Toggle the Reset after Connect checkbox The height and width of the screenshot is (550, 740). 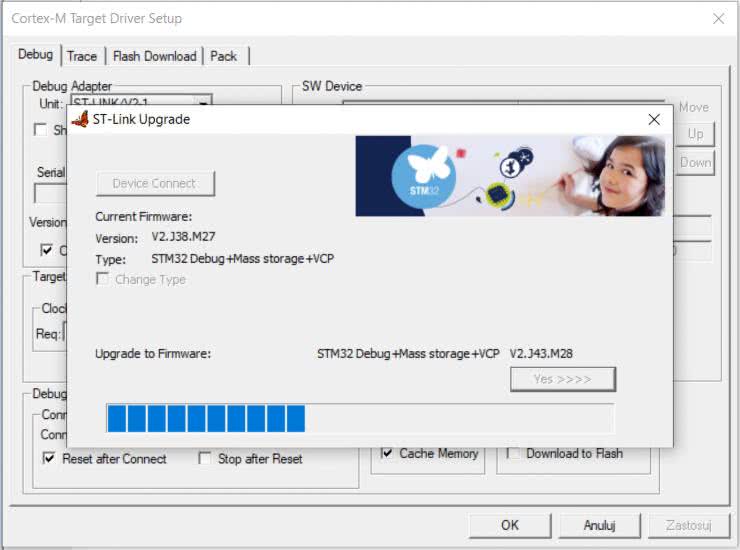pos(48,459)
